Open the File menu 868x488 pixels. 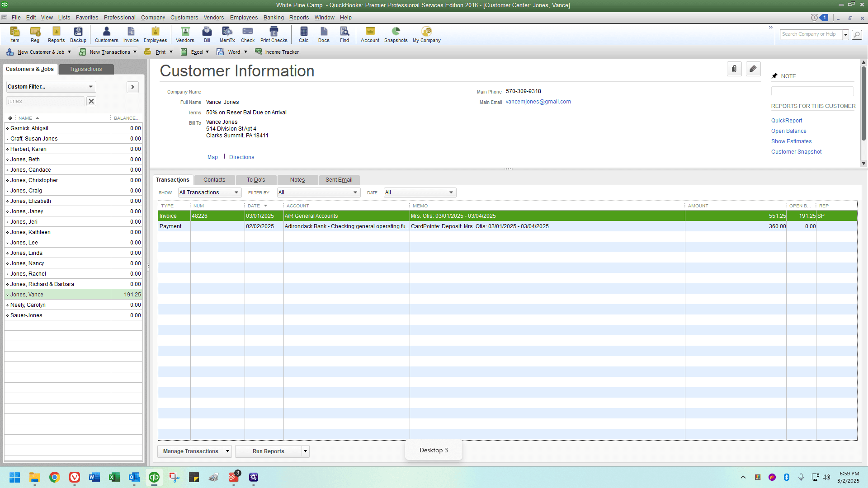tap(16, 18)
